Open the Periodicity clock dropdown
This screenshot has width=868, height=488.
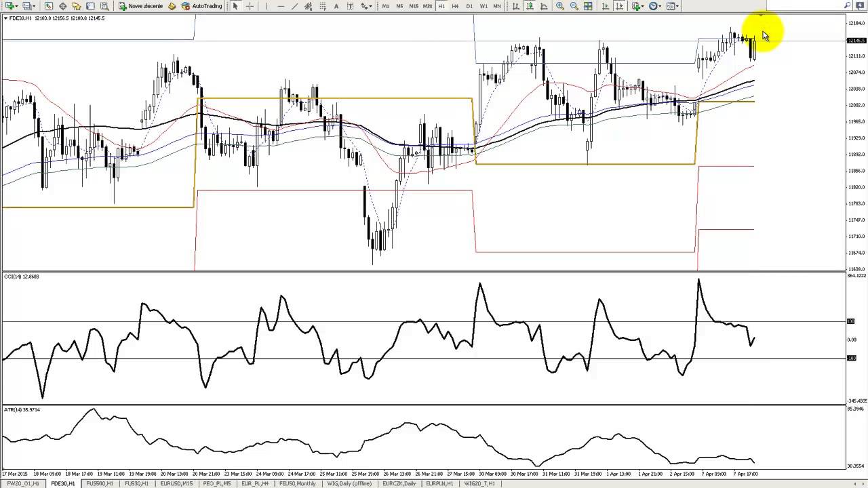tap(655, 6)
